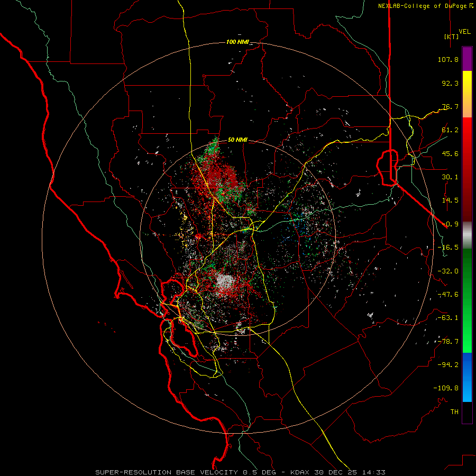Pick the purple segment of the color bar
Image resolution: width=476 pixels, height=476 pixels.
(x=467, y=59)
